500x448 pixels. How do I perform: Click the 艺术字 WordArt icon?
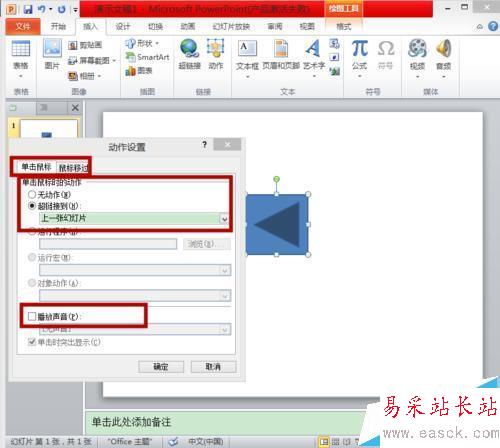point(313,48)
